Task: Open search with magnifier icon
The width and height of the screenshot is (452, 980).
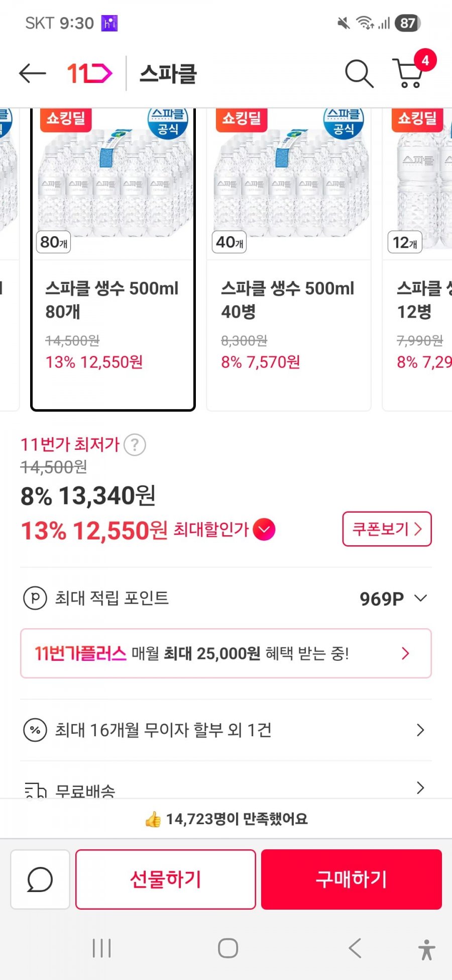Action: (359, 73)
